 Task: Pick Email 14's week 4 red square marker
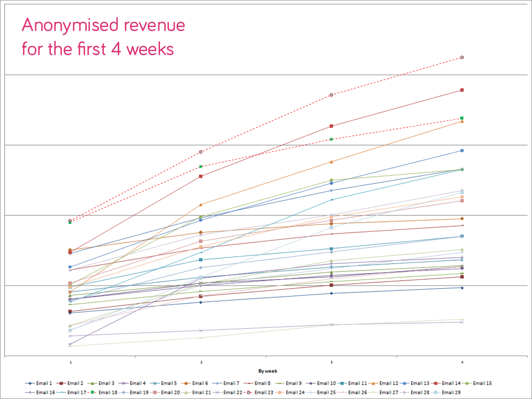462,90
